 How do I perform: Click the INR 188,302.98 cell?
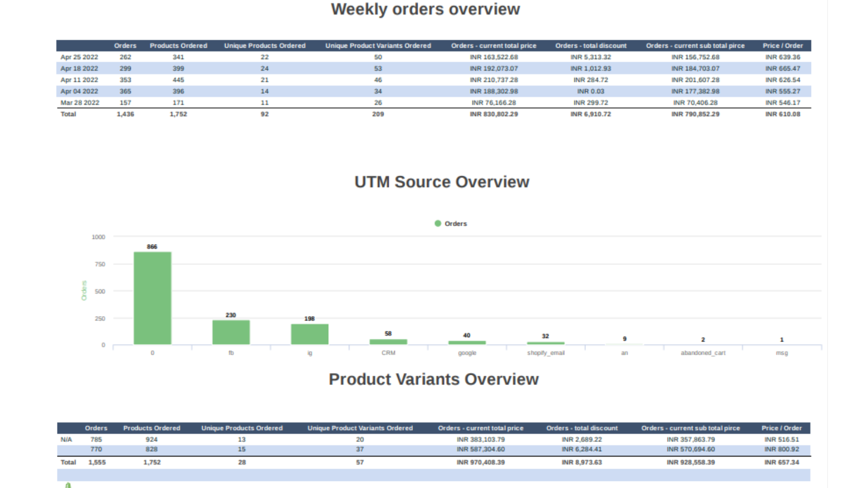coord(494,91)
